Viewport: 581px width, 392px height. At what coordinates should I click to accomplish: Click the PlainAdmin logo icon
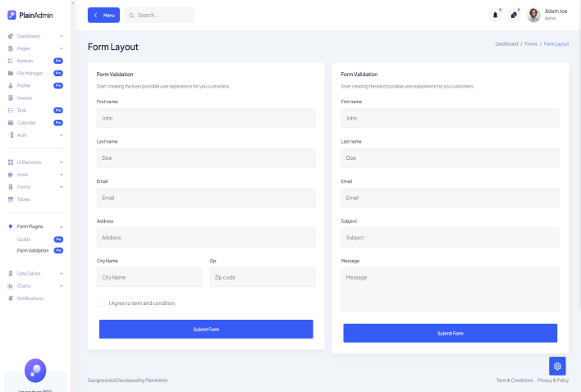point(11,15)
